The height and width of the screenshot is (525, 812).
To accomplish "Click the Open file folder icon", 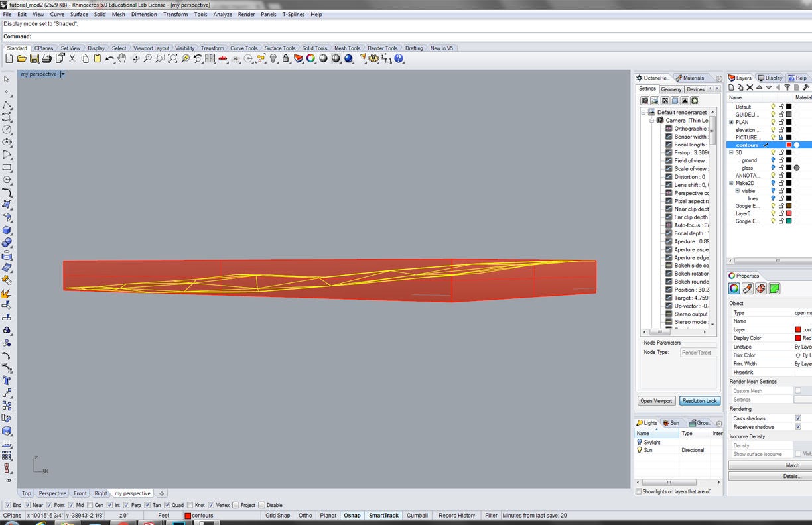I will (x=22, y=58).
